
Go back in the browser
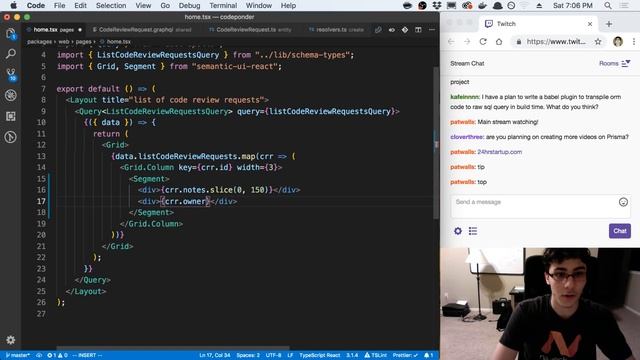[x=451, y=42]
